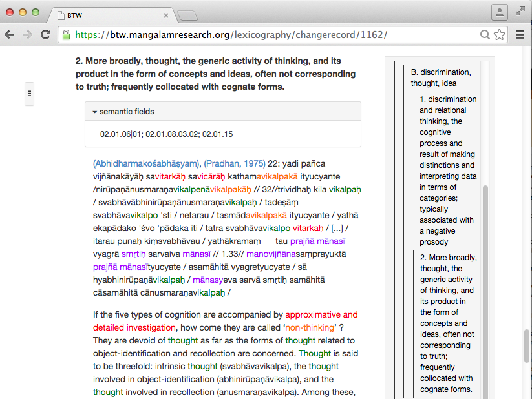Reload the page with the refresh icon
Image resolution: width=532 pixels, height=399 pixels.
click(45, 35)
